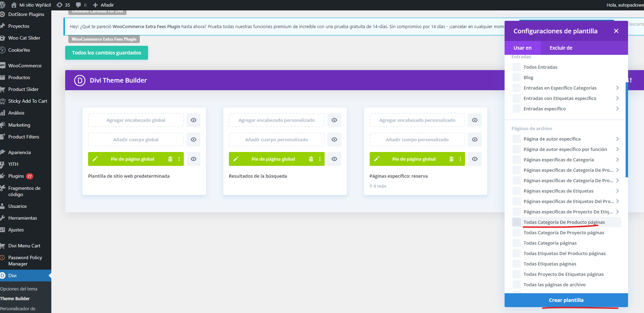The image size is (644, 313).
Task: Open footer options dots in default template
Action: click(x=179, y=159)
